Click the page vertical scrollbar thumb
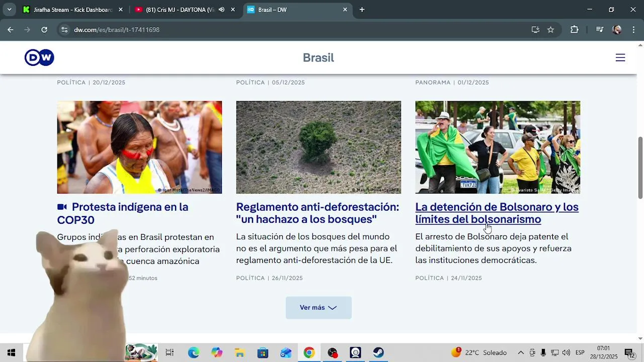This screenshot has width=644, height=362. click(640, 167)
